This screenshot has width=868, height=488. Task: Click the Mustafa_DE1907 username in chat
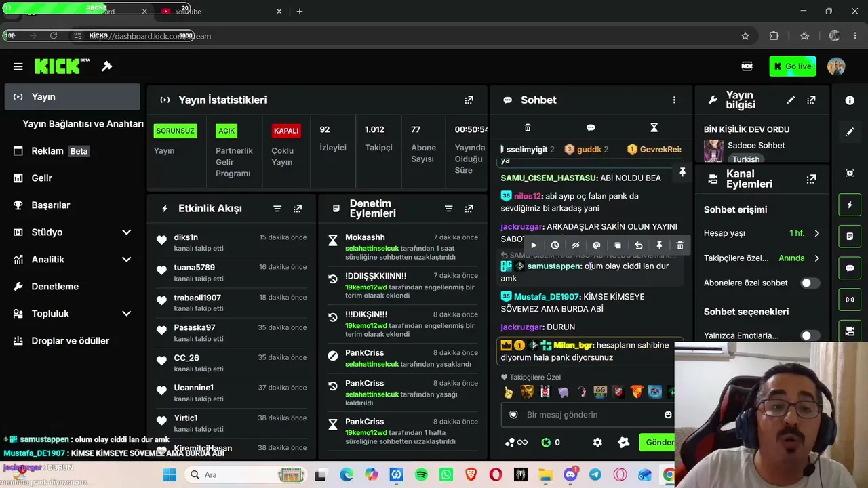point(547,297)
